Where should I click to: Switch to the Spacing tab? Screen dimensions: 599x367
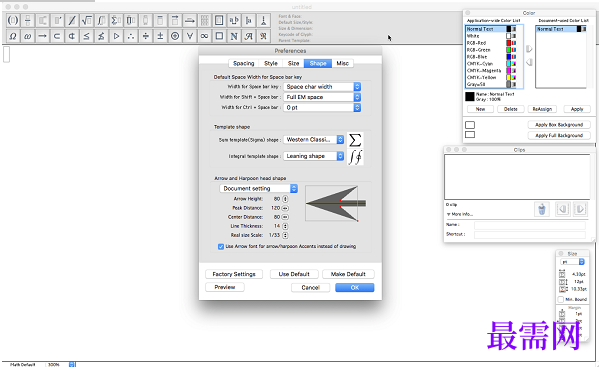pyautogui.click(x=243, y=63)
